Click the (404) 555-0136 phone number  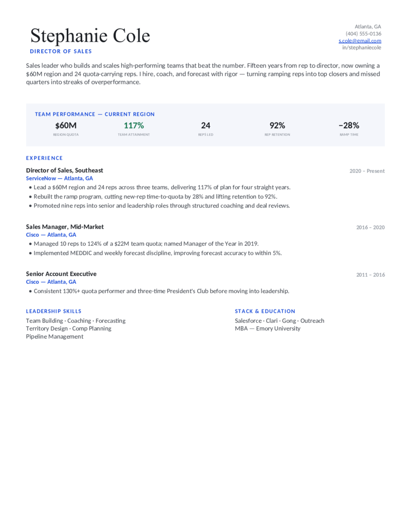[364, 33]
